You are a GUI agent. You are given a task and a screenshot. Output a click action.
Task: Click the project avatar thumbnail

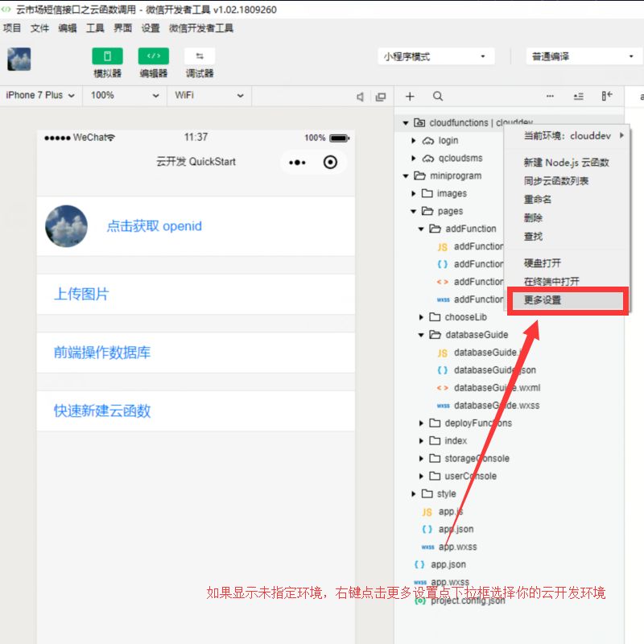click(19, 59)
